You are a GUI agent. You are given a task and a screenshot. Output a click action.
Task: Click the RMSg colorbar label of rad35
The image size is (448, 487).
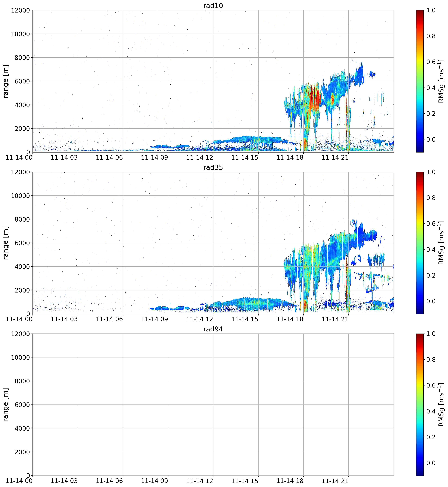tap(441, 243)
